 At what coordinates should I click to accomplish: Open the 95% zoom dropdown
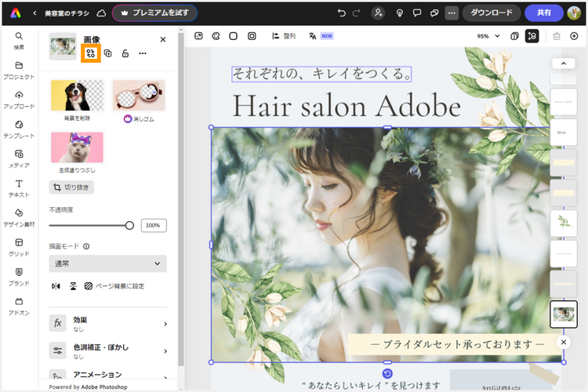[x=488, y=36]
